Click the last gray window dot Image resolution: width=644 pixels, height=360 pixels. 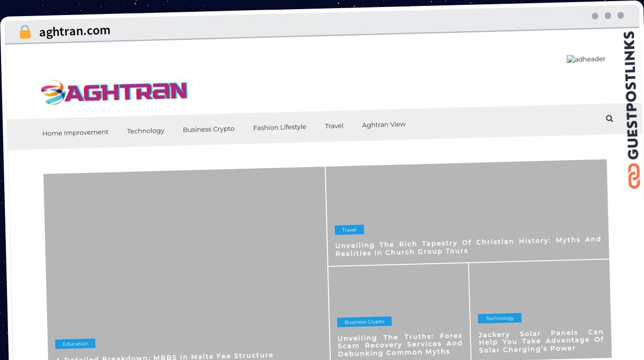click(620, 16)
